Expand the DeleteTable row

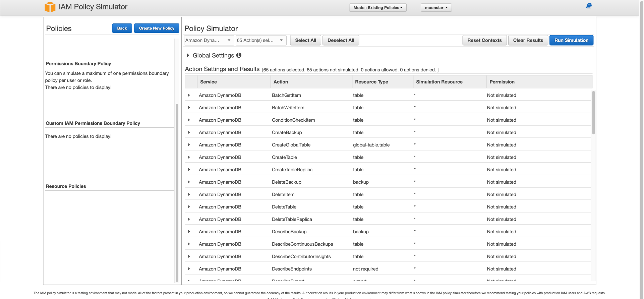pyautogui.click(x=189, y=207)
